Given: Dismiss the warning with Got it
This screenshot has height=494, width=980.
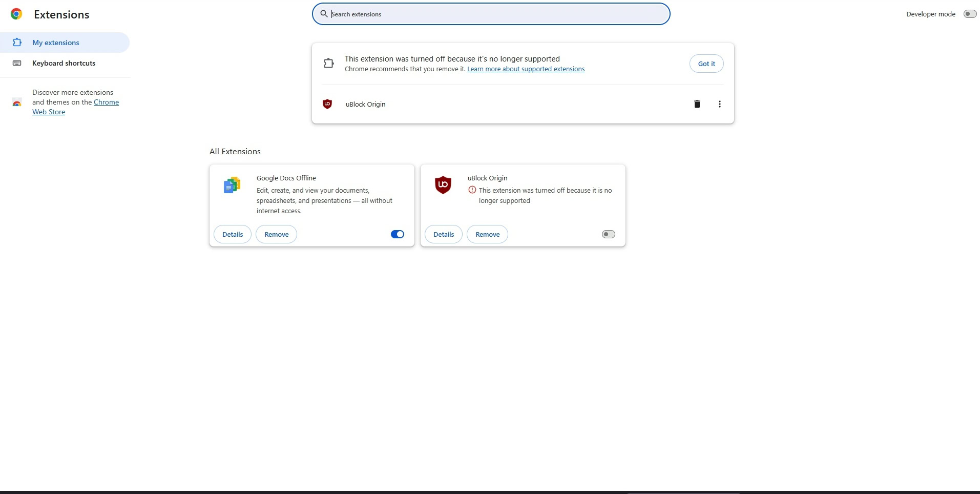Looking at the screenshot, I should pos(706,64).
